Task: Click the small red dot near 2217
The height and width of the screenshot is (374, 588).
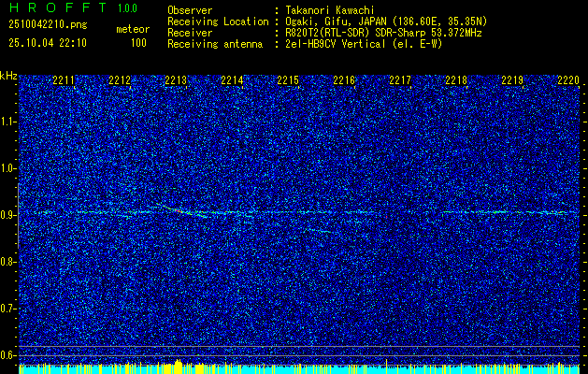Action: 386,217
